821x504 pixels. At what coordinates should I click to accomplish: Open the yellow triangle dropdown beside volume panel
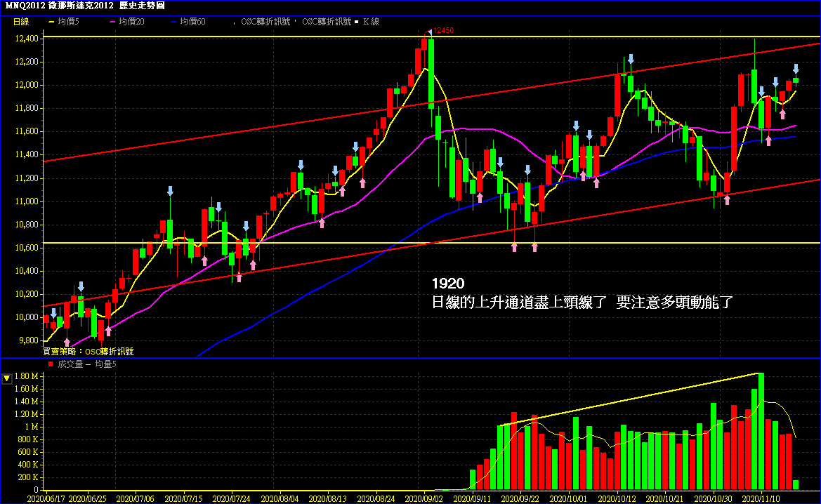7,378
